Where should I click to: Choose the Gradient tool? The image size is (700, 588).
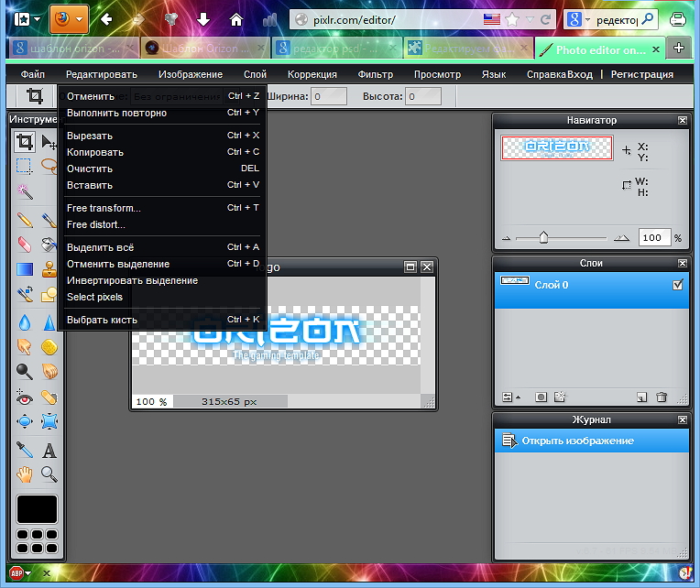pos(25,270)
